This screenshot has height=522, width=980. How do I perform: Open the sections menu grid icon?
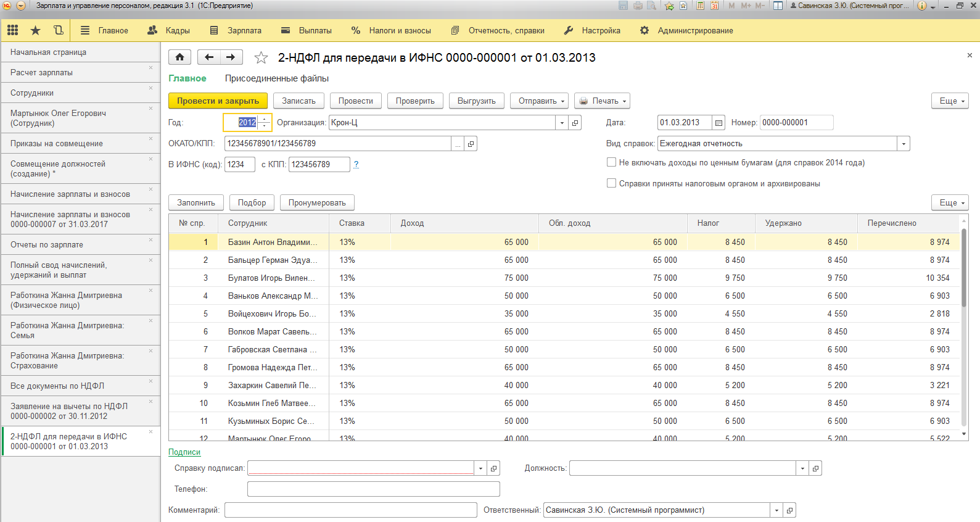[x=12, y=30]
